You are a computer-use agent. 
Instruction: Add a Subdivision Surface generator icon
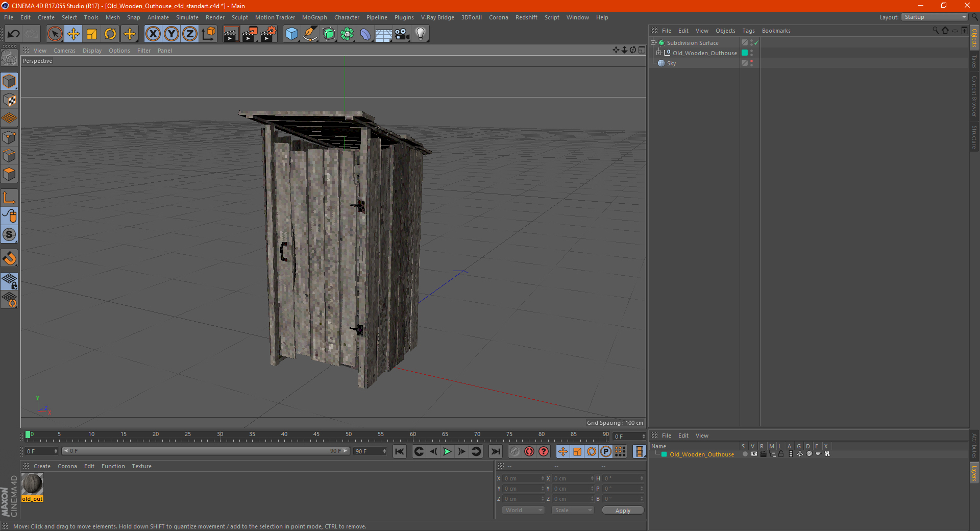[329, 34]
